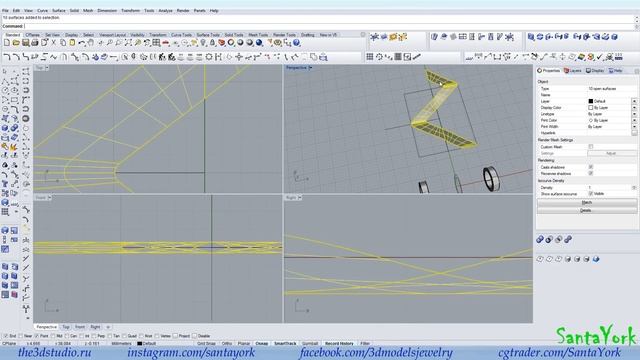
Task: Toggle the Near osnap checkbox
Action: 20,336
